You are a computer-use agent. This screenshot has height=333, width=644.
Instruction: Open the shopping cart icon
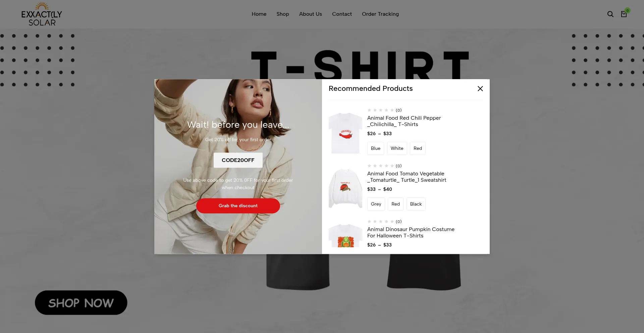point(624,14)
